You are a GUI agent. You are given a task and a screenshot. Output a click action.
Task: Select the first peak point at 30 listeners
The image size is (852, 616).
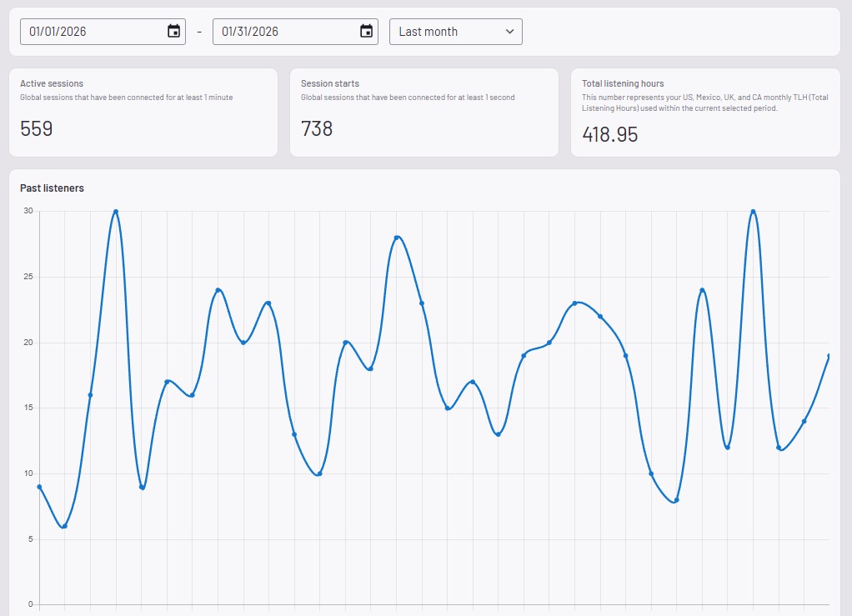[115, 212]
